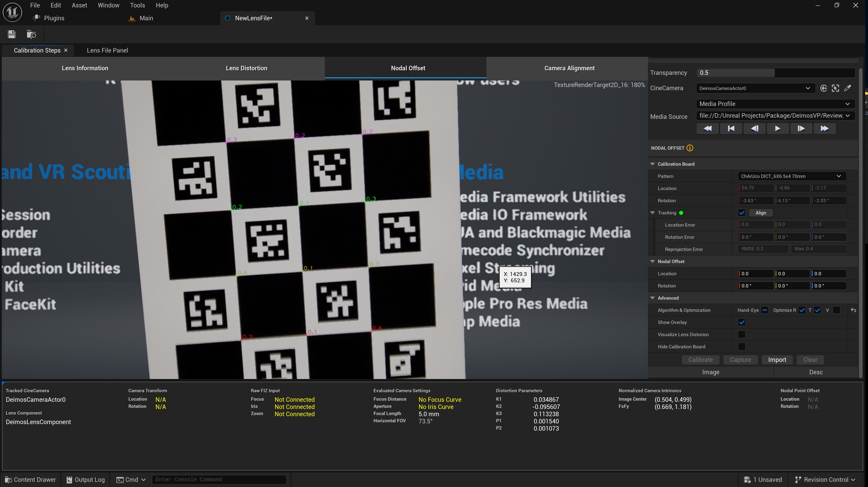The width and height of the screenshot is (868, 487).
Task: Click the Main level tab icon
Action: click(x=132, y=18)
